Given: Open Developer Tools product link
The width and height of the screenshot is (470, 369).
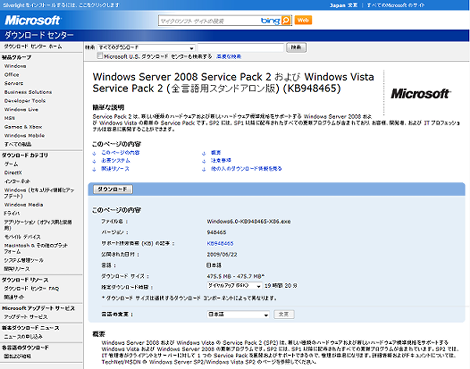Looking at the screenshot, I should click(25, 101).
